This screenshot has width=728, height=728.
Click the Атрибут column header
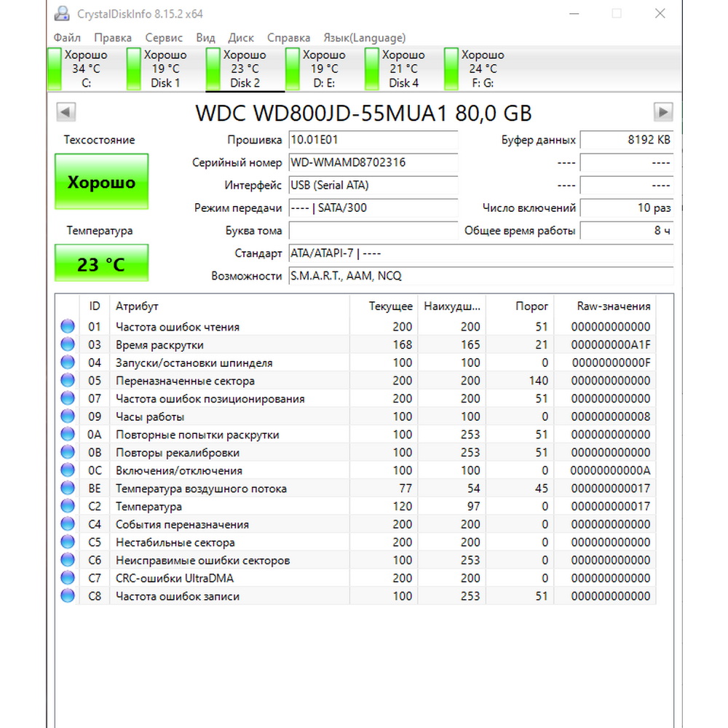pyautogui.click(x=137, y=306)
